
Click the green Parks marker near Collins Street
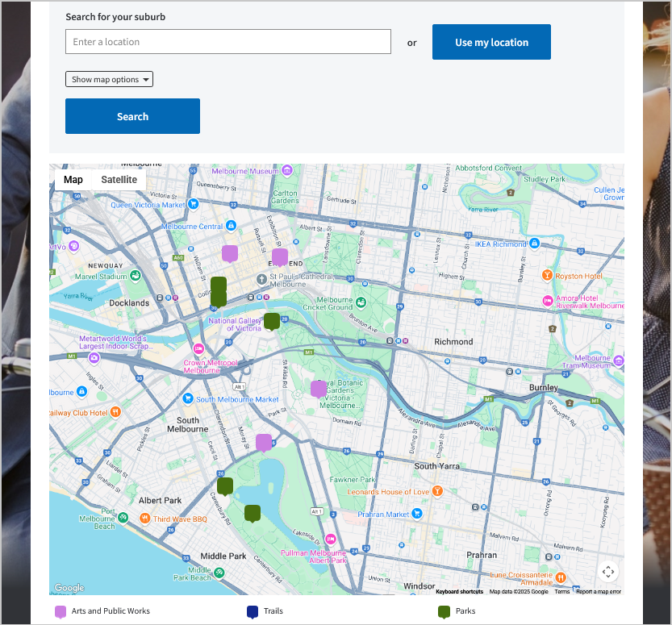coord(218,290)
